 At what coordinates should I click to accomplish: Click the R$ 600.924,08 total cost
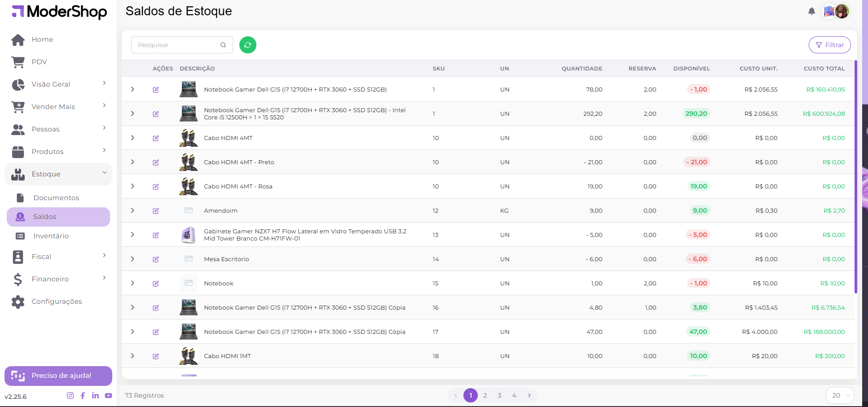point(824,114)
